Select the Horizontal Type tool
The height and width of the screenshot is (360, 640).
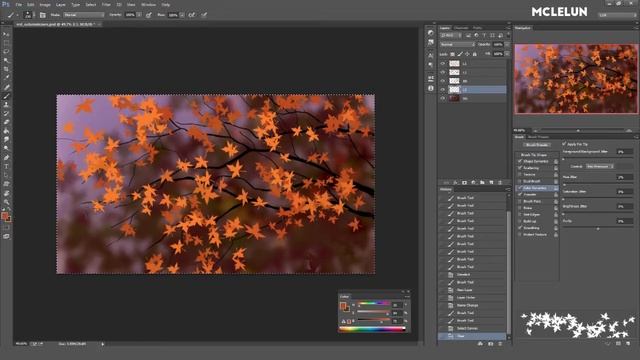click(x=6, y=167)
